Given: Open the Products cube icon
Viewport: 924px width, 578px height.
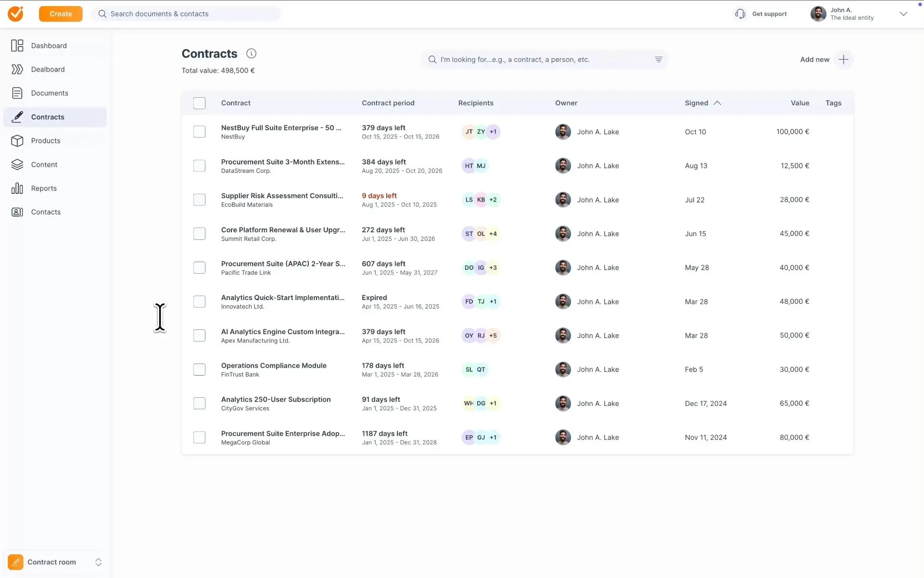Looking at the screenshot, I should tap(17, 141).
